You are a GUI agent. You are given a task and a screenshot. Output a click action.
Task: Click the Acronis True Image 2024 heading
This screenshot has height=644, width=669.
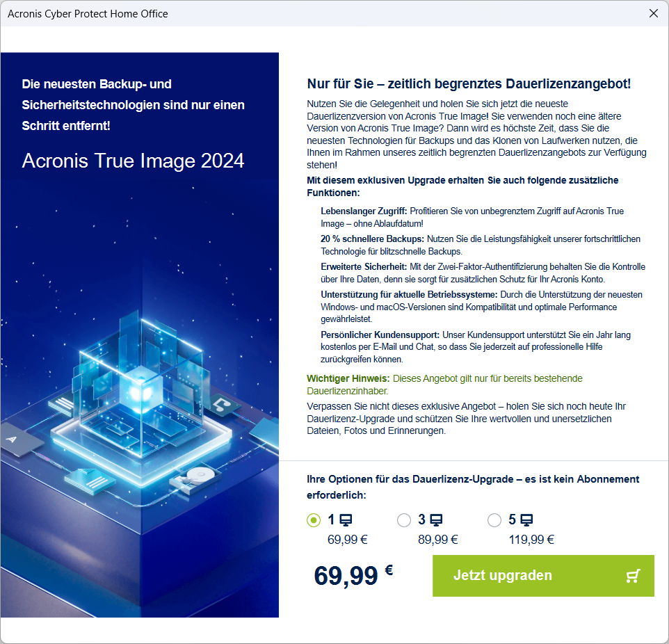pyautogui.click(x=134, y=161)
